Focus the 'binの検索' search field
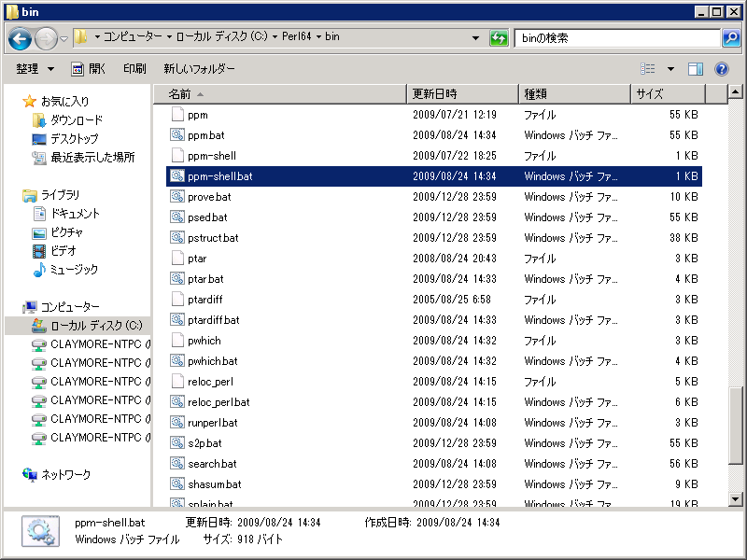Image resolution: width=747 pixels, height=560 pixels. tap(617, 38)
